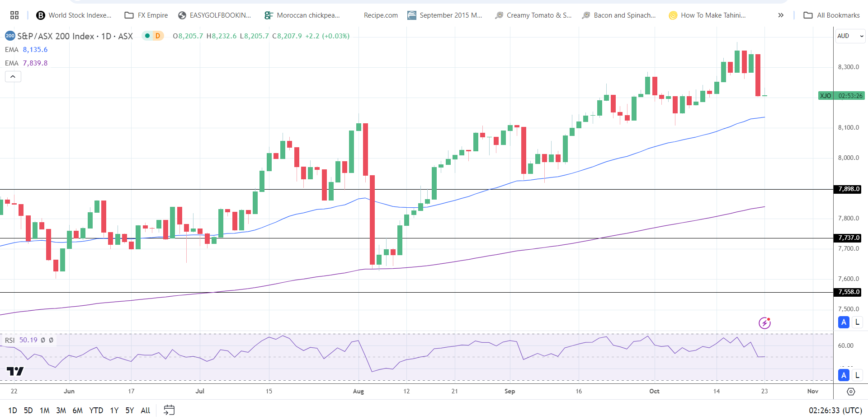Open timezone menu at 02:26:33 (UTC)
Image resolution: width=868 pixels, height=420 pixels.
point(835,411)
